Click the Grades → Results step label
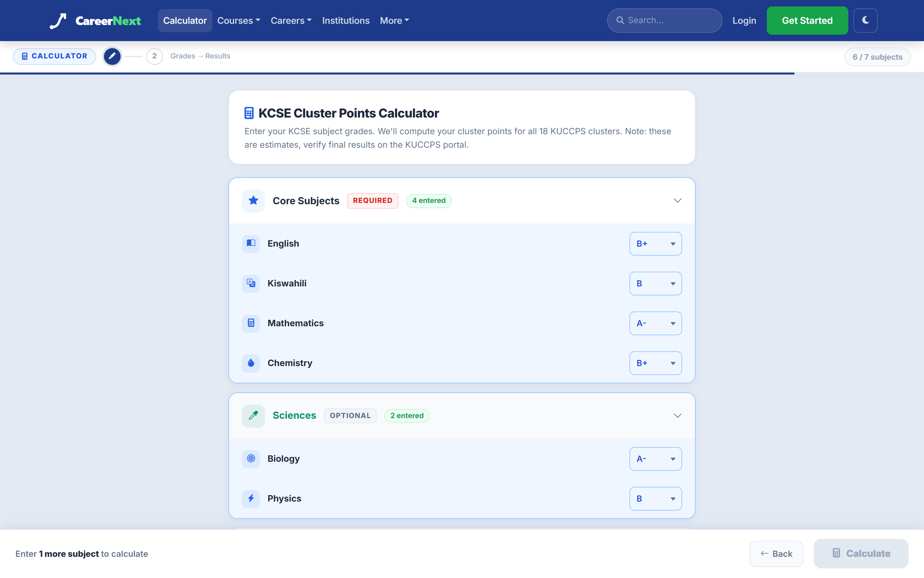Screen dimensions: 924x578 pos(200,56)
